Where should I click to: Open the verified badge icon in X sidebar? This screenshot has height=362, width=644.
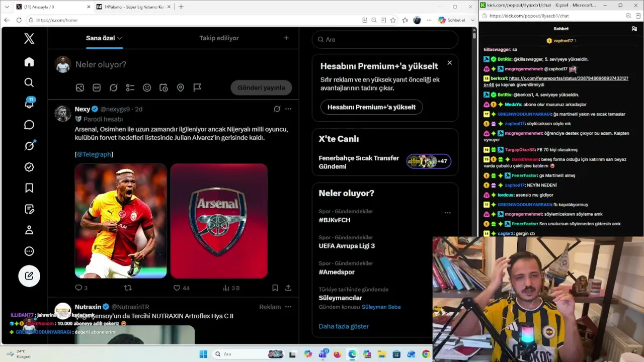click(x=29, y=167)
